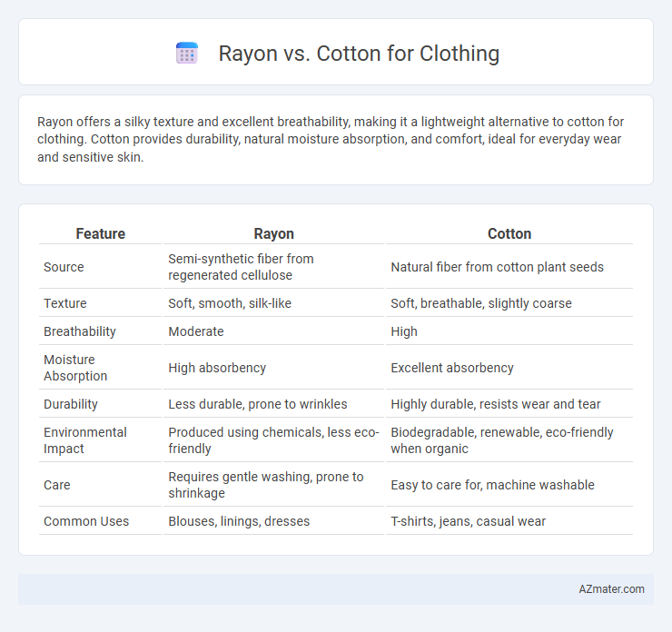Select the 'Source' row label
Viewport: 672px width, 632px height.
[x=64, y=267]
